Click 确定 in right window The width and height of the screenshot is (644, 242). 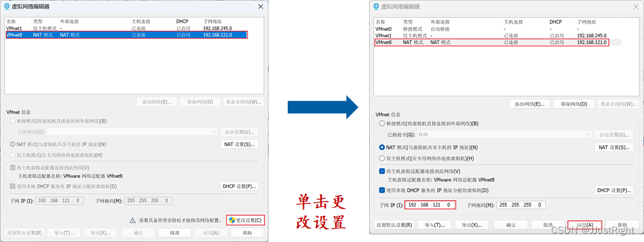(x=511, y=225)
